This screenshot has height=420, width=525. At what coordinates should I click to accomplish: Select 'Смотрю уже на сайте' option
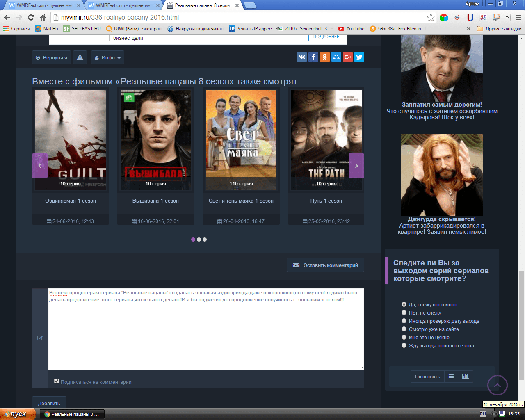point(404,329)
